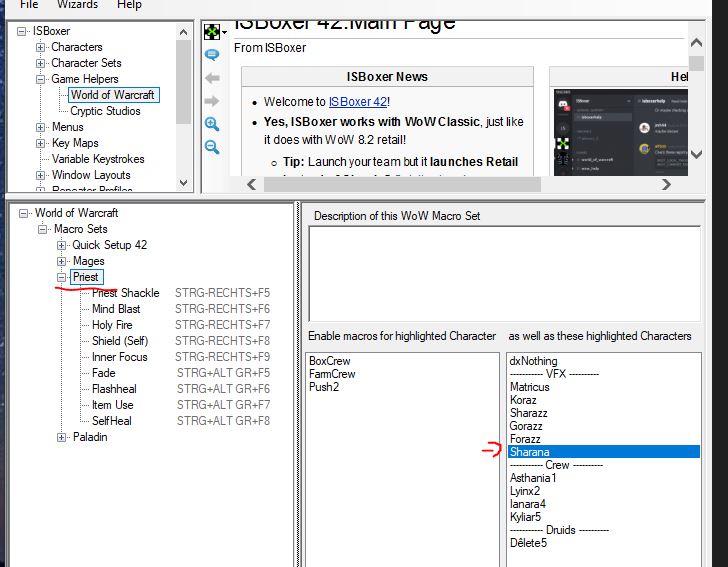Image resolution: width=728 pixels, height=567 pixels.
Task: Expand the Characters node
Action: point(40,47)
